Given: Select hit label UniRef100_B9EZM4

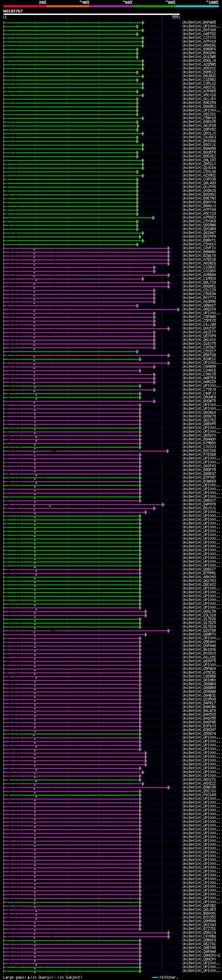Looking at the screenshot, I should tap(199, 103).
